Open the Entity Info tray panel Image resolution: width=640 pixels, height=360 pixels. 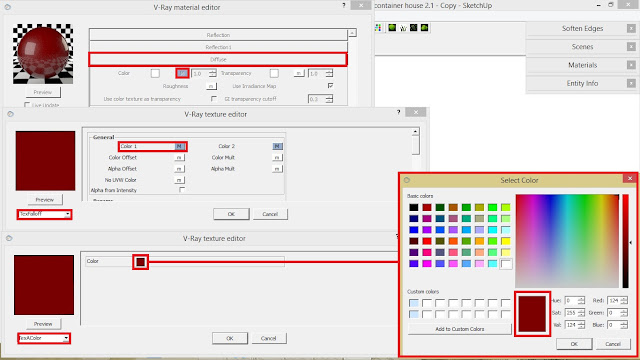(582, 83)
